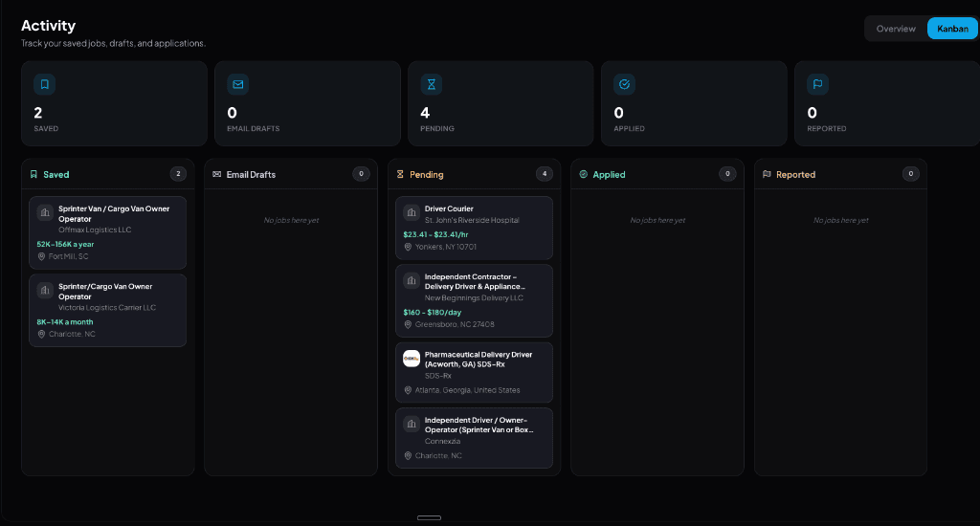Click the "Connexzia" company name
This screenshot has width=980, height=526.
(442, 442)
